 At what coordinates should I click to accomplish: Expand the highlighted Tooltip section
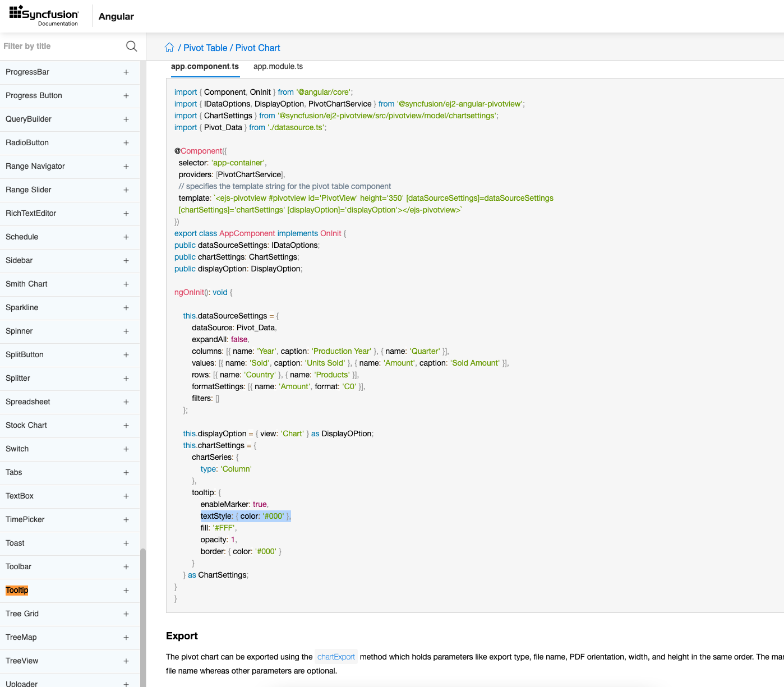click(x=126, y=590)
